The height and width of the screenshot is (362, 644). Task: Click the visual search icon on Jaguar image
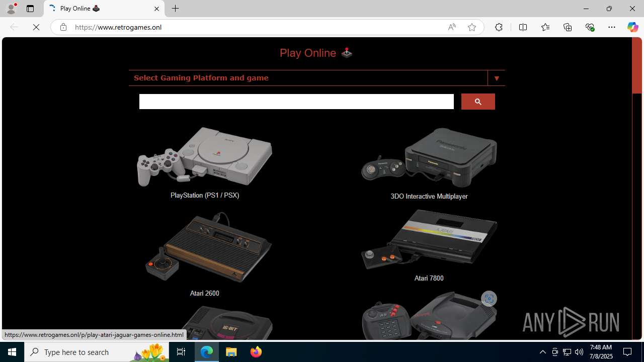coord(489,299)
